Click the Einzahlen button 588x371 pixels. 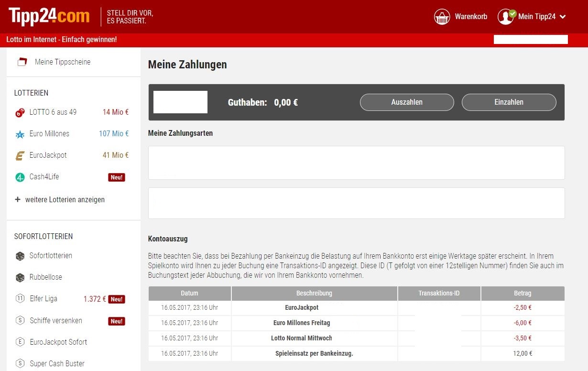(x=509, y=102)
